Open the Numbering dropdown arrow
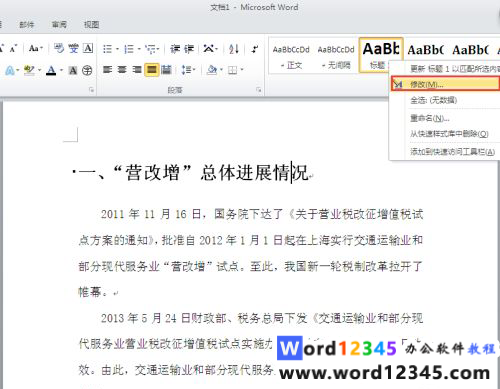 pyautogui.click(x=139, y=49)
